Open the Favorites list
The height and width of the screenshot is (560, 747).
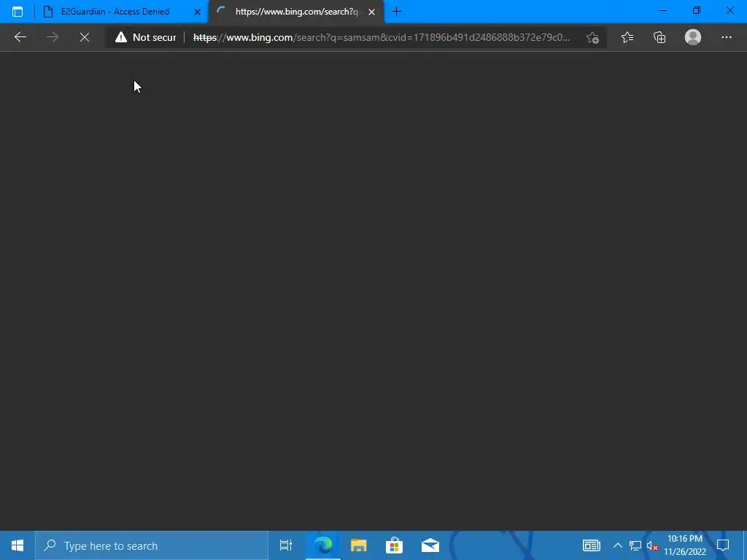tap(627, 37)
